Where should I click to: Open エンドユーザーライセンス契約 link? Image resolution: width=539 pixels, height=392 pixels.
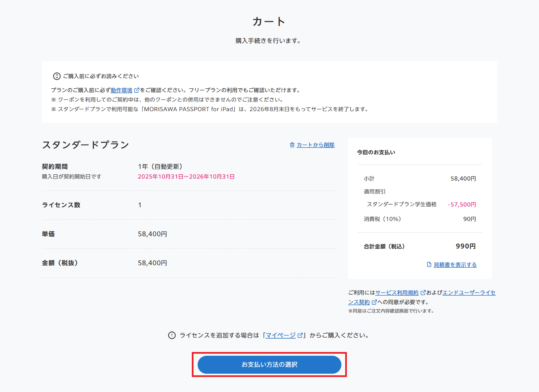point(469,293)
